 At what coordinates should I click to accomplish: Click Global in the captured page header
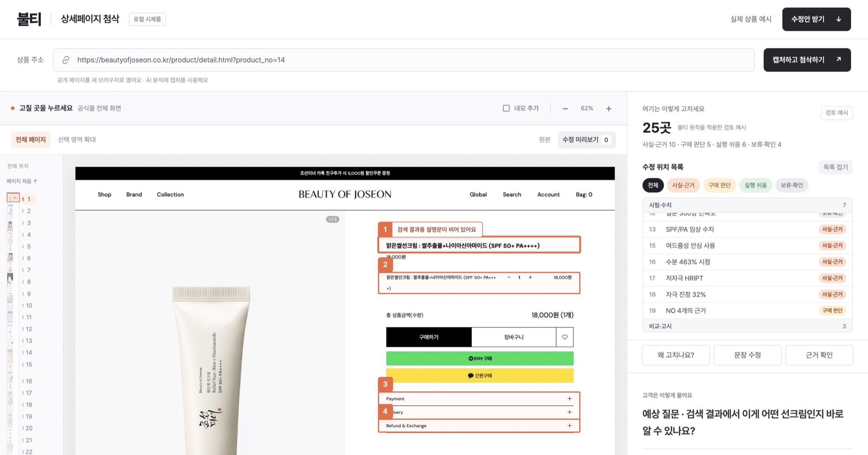point(478,195)
